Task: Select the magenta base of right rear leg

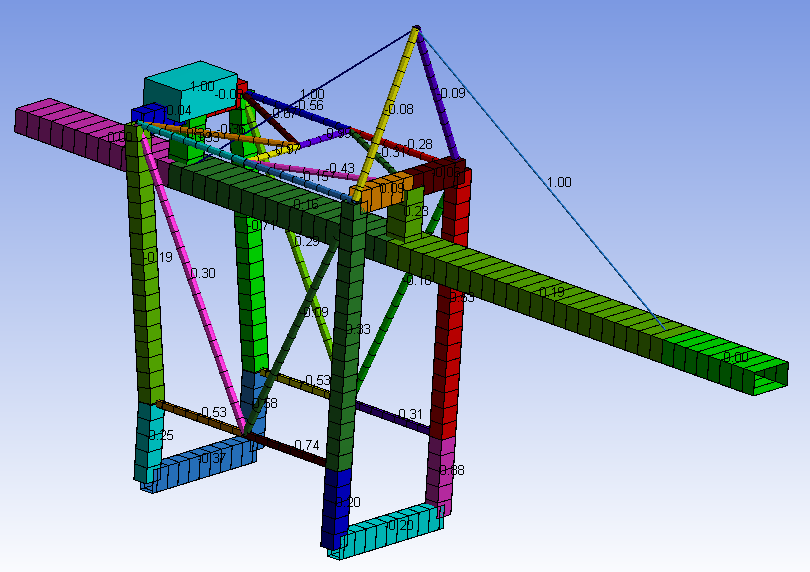Action: [x=440, y=472]
